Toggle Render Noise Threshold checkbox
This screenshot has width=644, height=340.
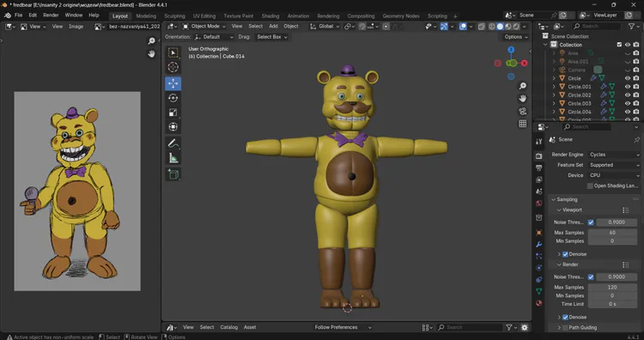tap(591, 276)
